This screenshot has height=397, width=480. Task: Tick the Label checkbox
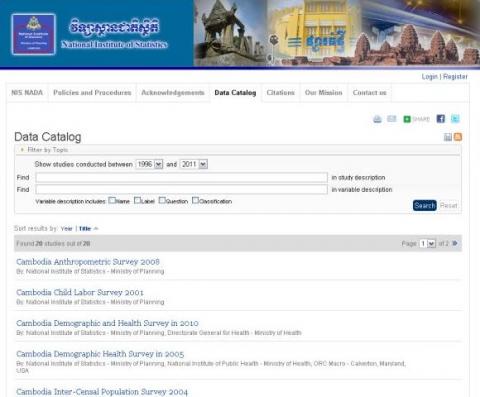137,200
